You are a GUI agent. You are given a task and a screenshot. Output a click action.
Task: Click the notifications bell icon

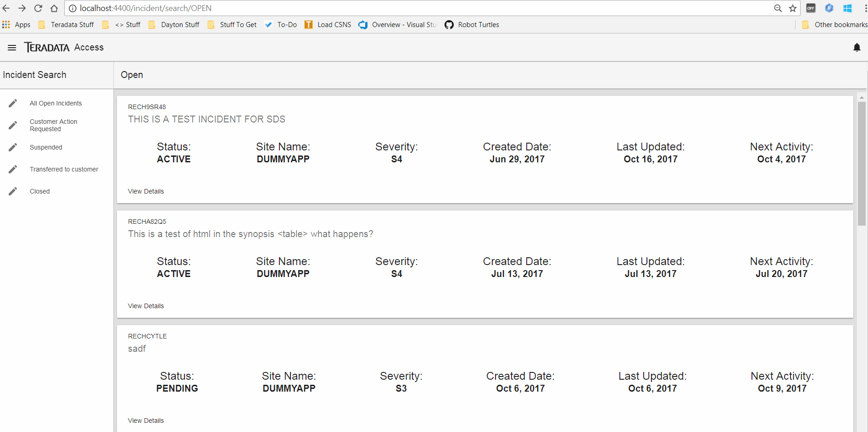[857, 48]
